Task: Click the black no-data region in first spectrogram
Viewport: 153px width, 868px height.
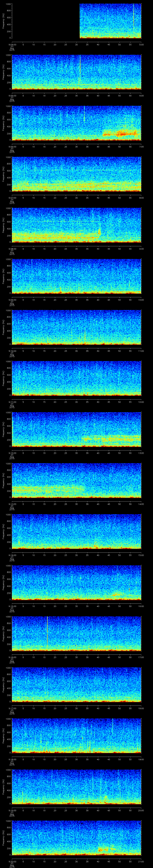Action: (46, 21)
